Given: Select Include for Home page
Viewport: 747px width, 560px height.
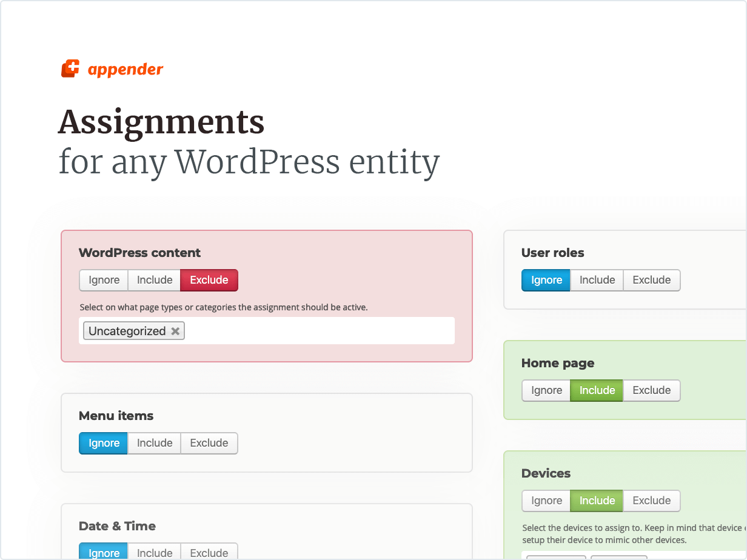Looking at the screenshot, I should tap(597, 390).
